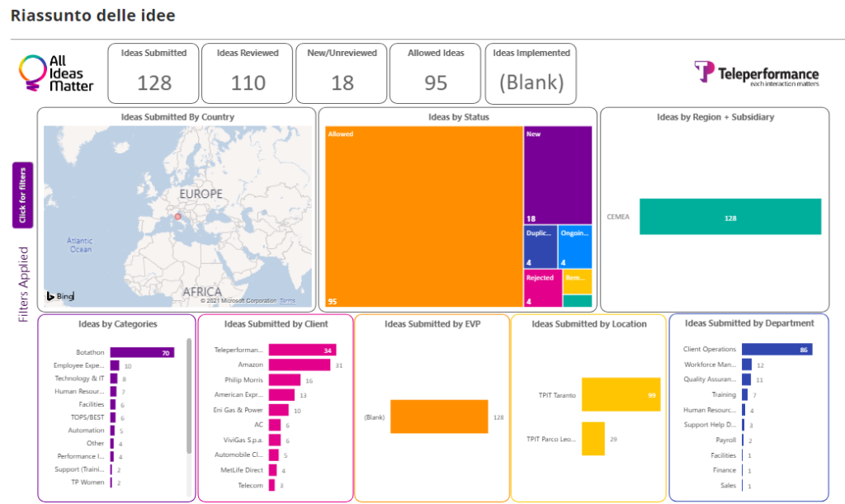
Task: Select the Philip Morris client bar
Action: pos(285,380)
